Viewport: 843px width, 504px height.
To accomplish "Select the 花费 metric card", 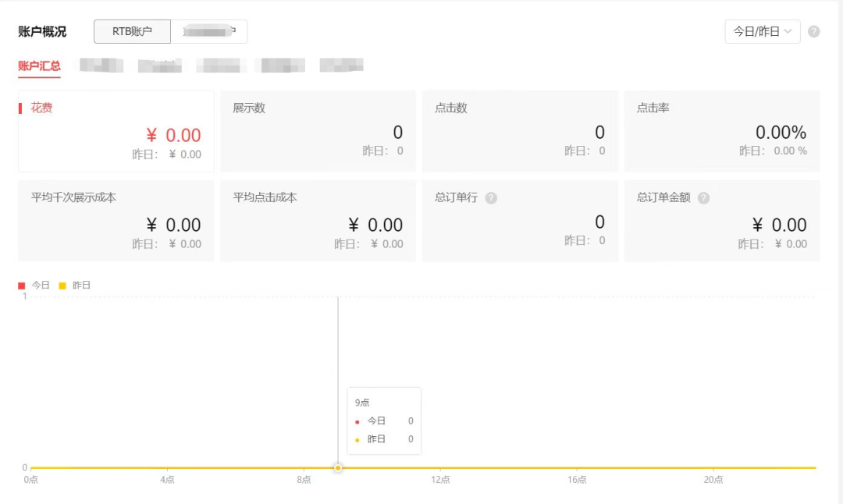I will tap(116, 131).
